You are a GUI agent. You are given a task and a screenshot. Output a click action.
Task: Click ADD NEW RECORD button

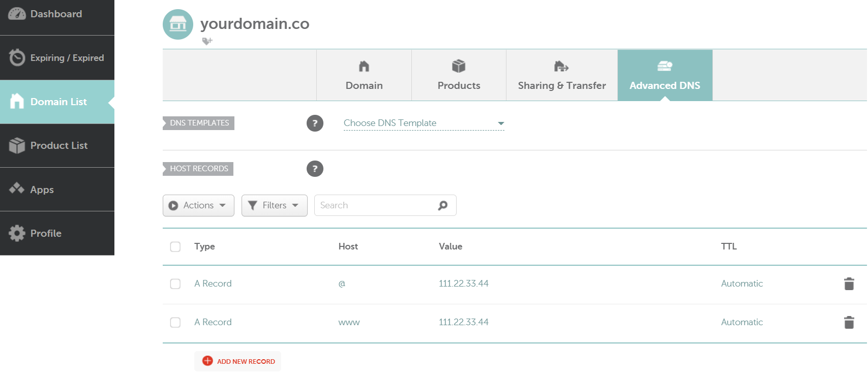click(x=237, y=361)
